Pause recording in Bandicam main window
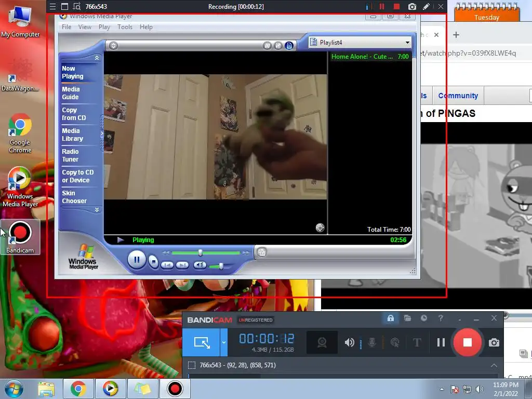This screenshot has height=399, width=532. point(441,342)
